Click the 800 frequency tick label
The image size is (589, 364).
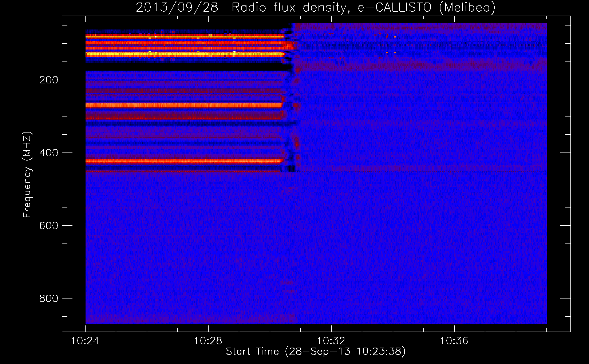pyautogui.click(x=49, y=298)
